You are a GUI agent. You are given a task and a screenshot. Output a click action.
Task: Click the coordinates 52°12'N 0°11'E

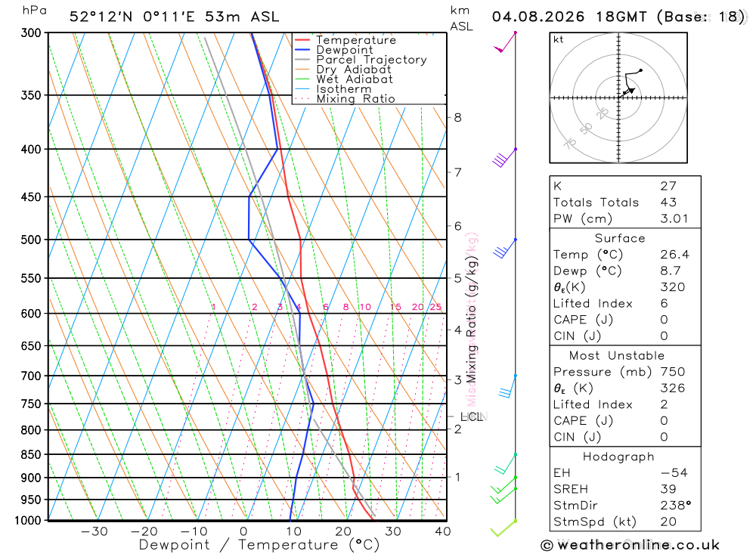tap(132, 17)
